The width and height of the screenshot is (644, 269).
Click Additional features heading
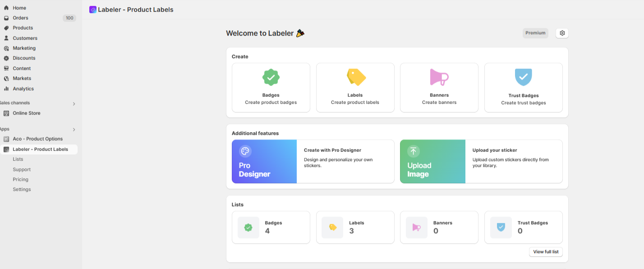click(255, 133)
